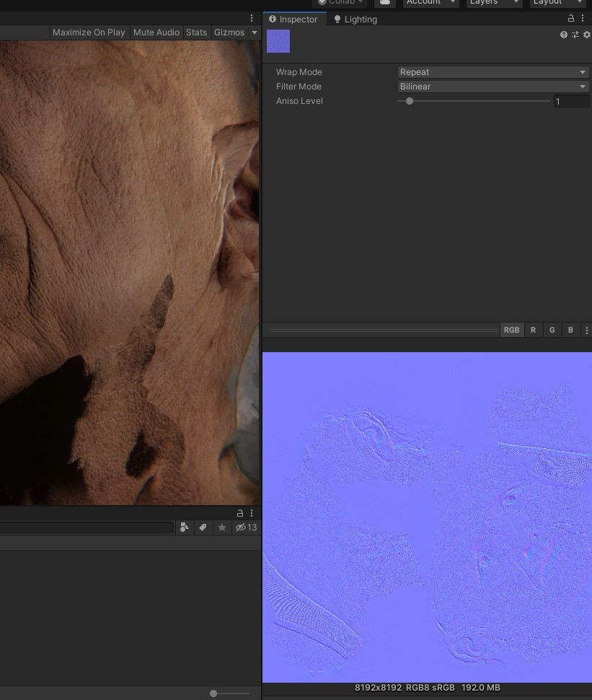This screenshot has width=592, height=700.
Task: Enable Mute Audio in the Game view
Action: (x=156, y=32)
